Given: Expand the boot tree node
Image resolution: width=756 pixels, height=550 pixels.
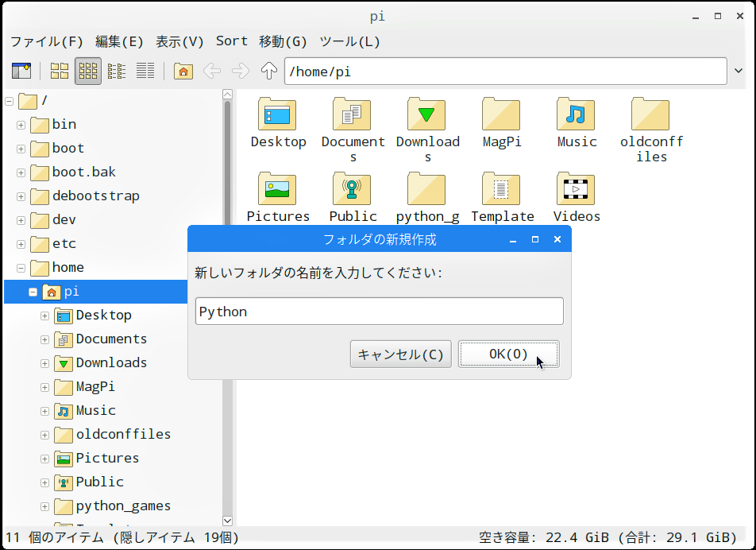Looking at the screenshot, I should 21,149.
